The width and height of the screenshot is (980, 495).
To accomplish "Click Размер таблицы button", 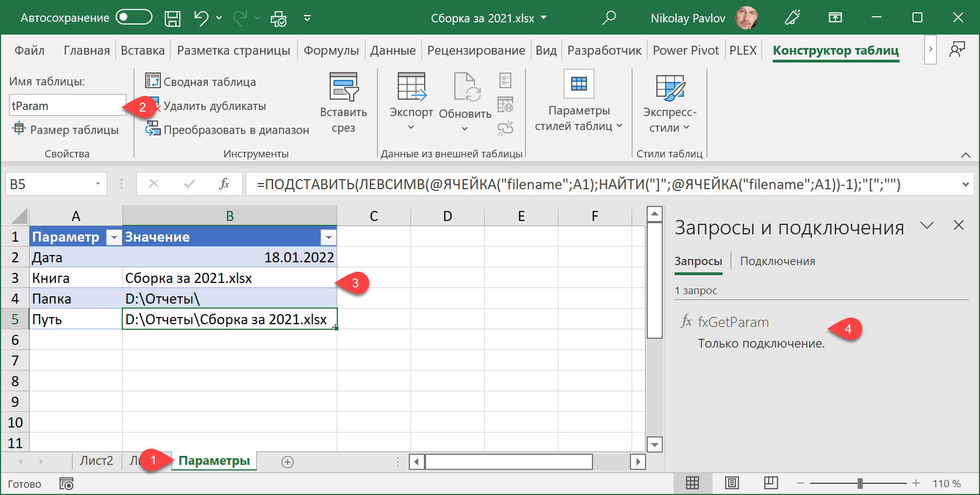I will coord(65,129).
